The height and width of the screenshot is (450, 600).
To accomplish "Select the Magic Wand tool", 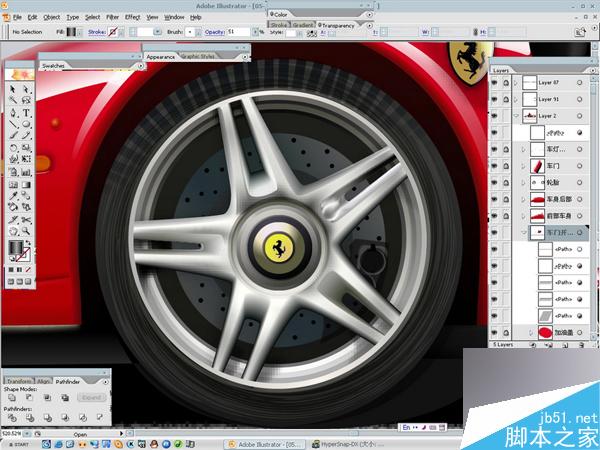I will point(13,100).
